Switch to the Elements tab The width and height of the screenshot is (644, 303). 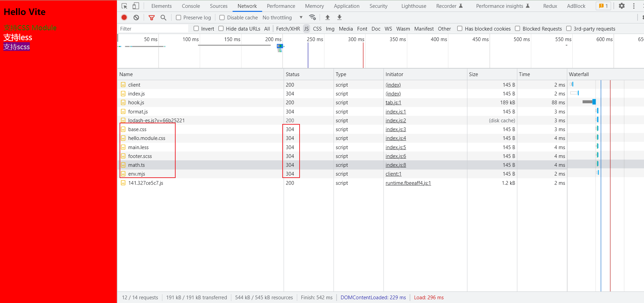[x=161, y=6]
